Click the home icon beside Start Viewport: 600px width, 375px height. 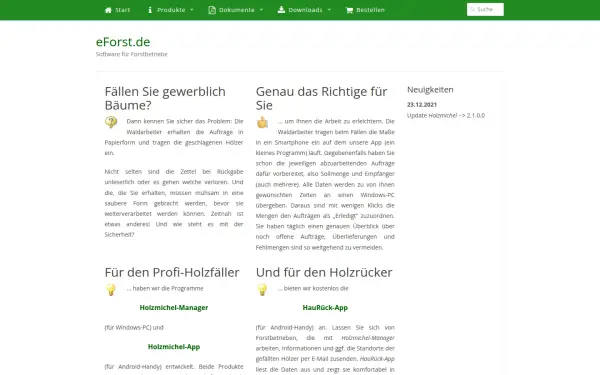[108, 10]
